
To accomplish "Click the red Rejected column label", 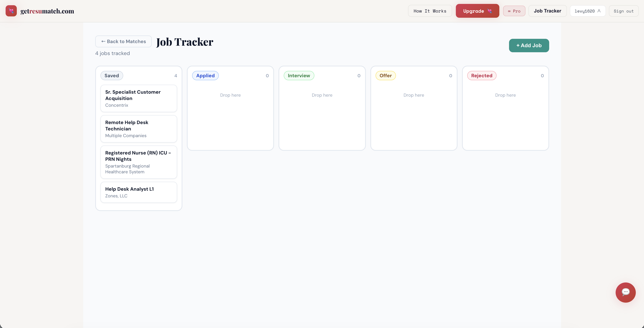I will 481,76.
